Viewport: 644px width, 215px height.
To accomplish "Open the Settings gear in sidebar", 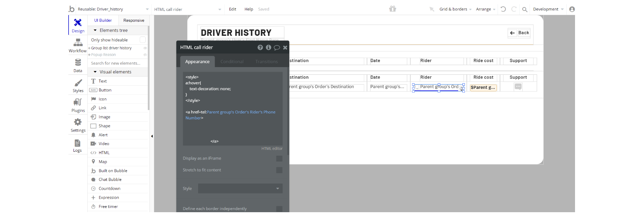I will point(78,125).
